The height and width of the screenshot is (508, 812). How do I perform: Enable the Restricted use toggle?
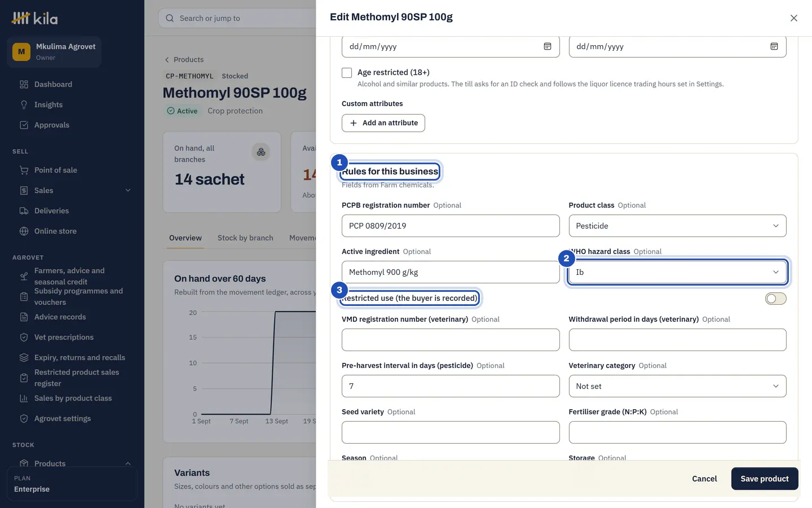pyautogui.click(x=775, y=298)
